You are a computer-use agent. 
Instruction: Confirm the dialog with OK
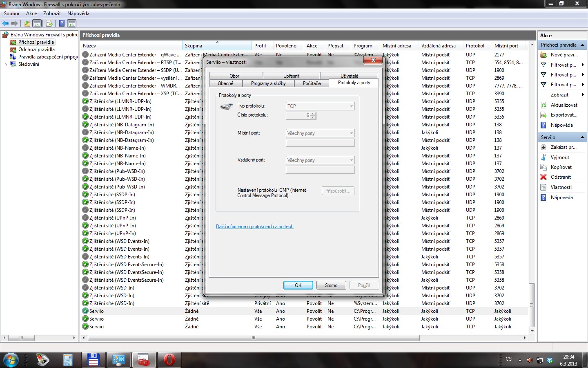tap(298, 285)
